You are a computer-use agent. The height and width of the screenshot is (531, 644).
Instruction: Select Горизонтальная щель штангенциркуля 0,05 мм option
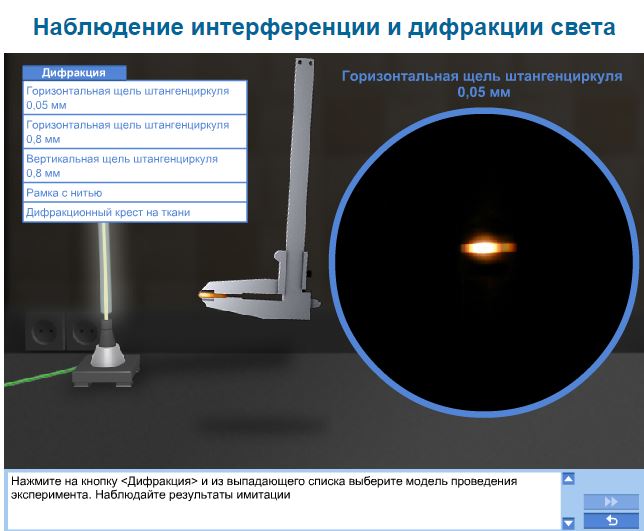point(135,98)
